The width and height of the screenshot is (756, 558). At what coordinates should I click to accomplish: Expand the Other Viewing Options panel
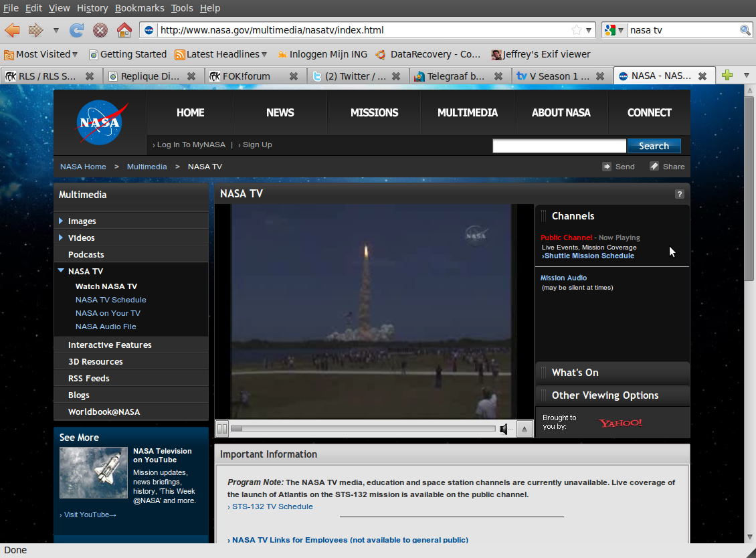[x=612, y=395]
